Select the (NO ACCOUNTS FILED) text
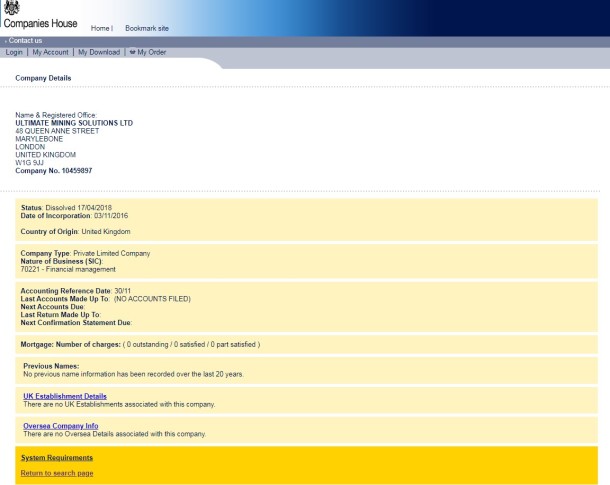The image size is (610, 485). click(x=152, y=299)
